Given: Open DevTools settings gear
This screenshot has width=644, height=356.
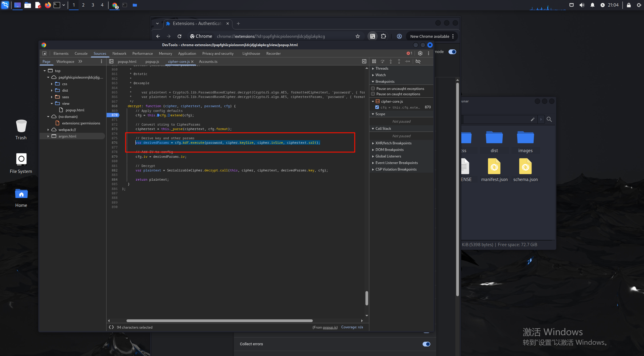Looking at the screenshot, I should [x=420, y=53].
